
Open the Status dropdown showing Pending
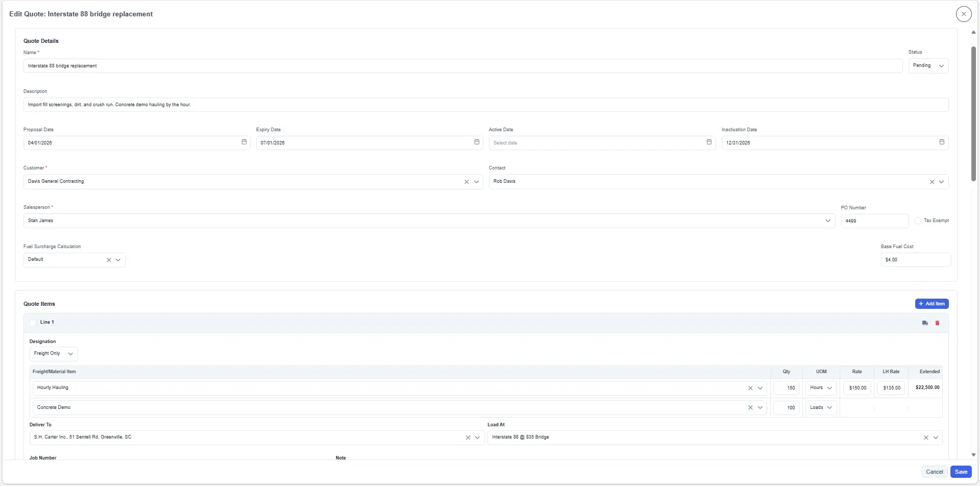[928, 66]
